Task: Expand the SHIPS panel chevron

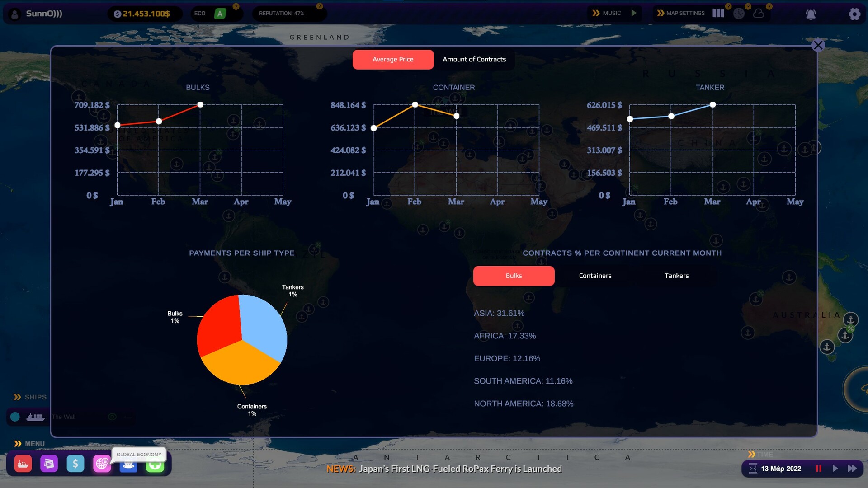Action: pos(18,397)
